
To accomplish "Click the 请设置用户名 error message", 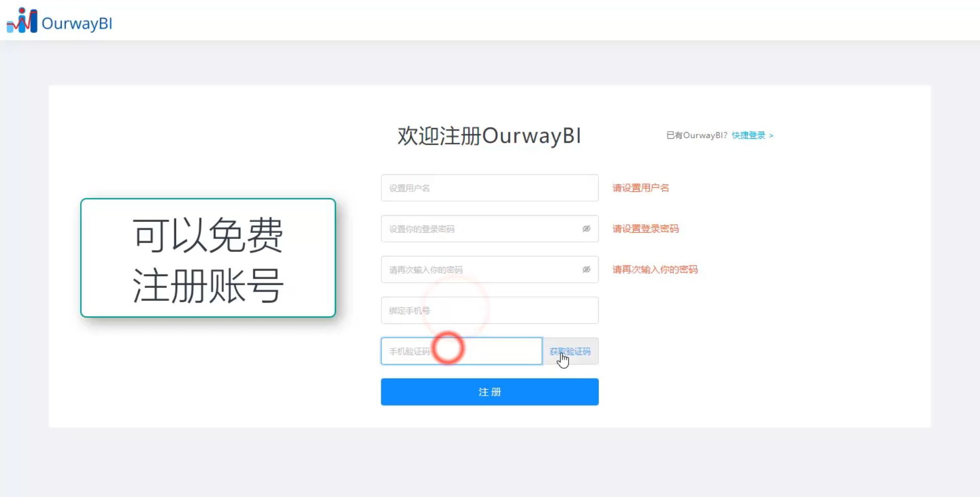I will (641, 188).
